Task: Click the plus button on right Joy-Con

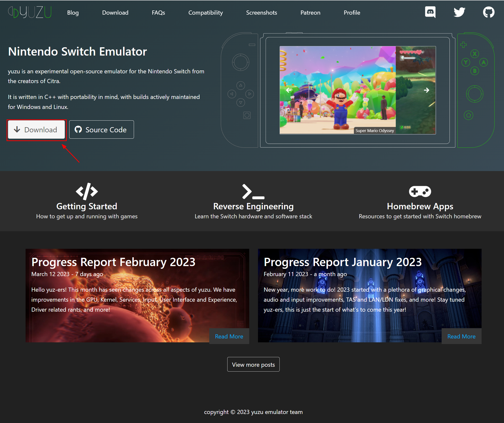Action: (x=463, y=45)
